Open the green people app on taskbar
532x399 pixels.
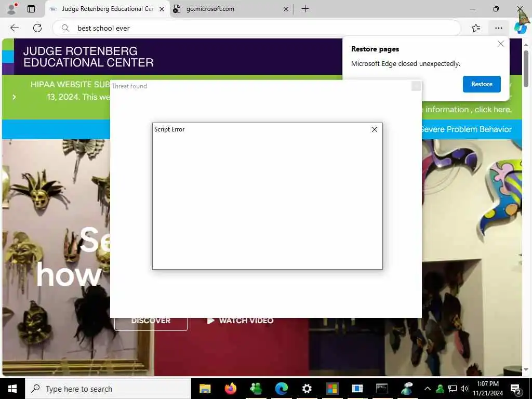[256, 389]
